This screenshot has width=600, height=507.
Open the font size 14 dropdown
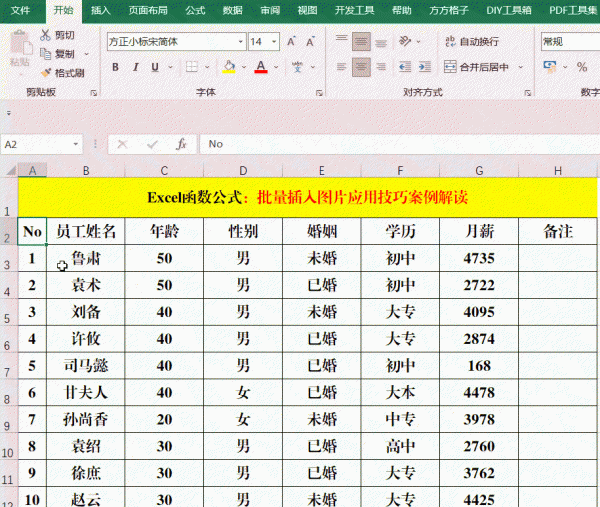point(274,42)
